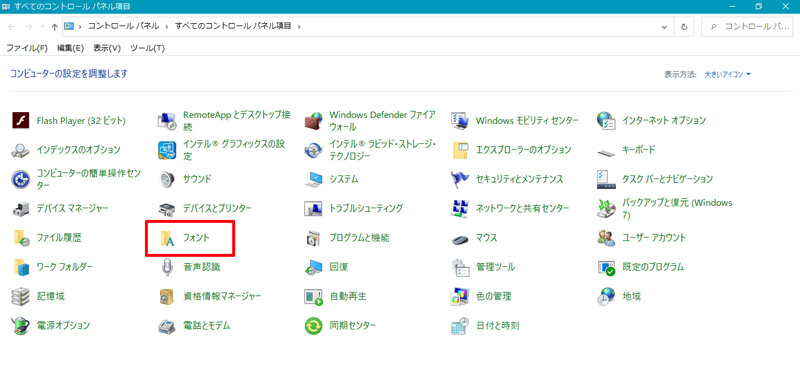Open the プログラムと機能 icon
The width and height of the screenshot is (800, 369).
[314, 238]
